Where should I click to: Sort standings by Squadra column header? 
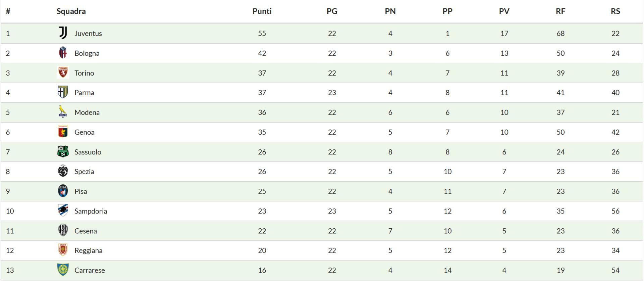(x=71, y=11)
